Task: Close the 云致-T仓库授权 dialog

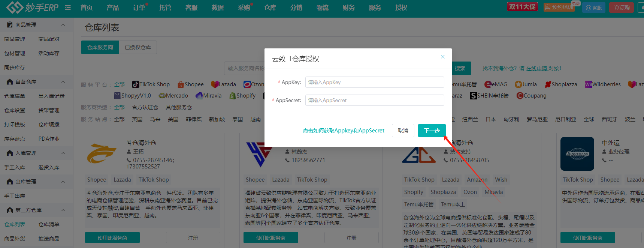Action: (443, 57)
